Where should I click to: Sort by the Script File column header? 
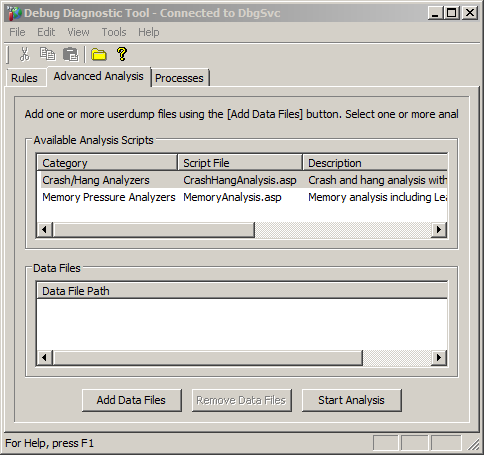coord(240,163)
